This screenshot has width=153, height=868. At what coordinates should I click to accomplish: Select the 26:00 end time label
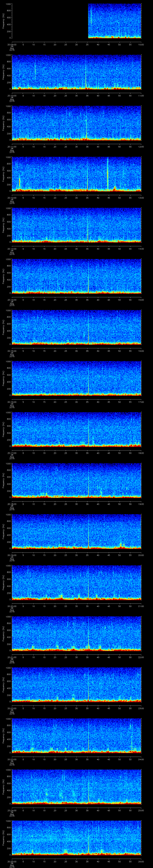pyautogui.click(x=141, y=861)
